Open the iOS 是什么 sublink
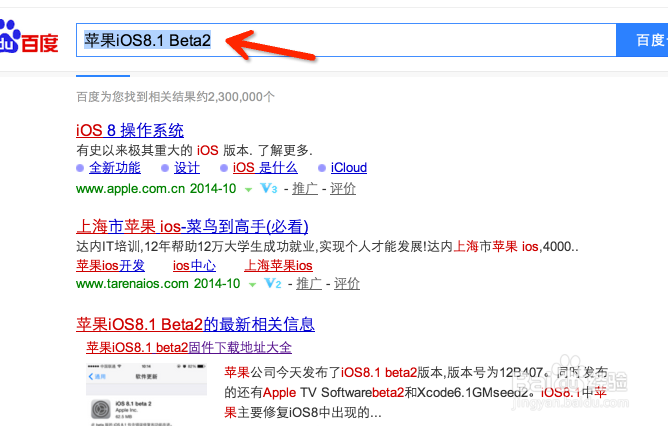The width and height of the screenshot is (668, 426). [265, 168]
